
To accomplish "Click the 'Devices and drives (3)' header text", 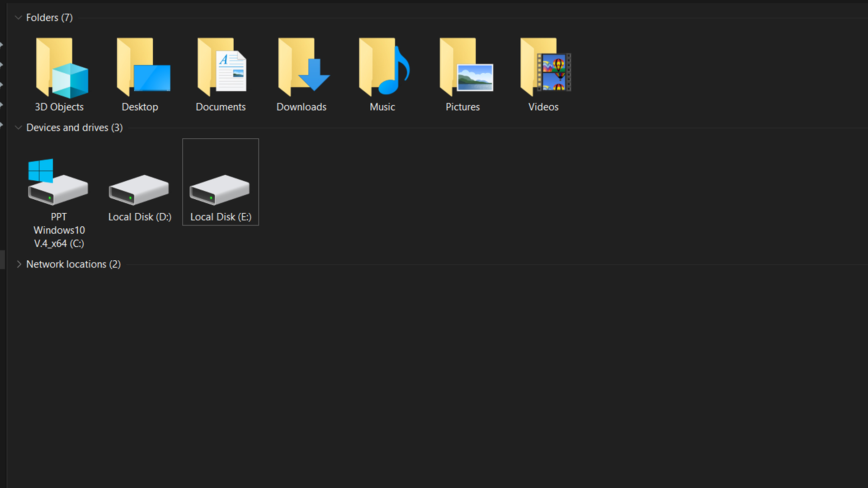I will coord(75,128).
